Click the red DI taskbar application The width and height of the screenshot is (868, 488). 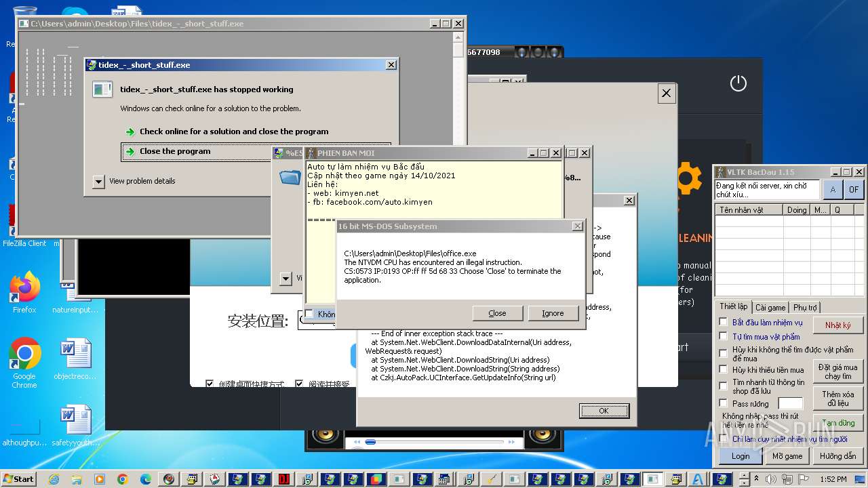[x=284, y=479]
